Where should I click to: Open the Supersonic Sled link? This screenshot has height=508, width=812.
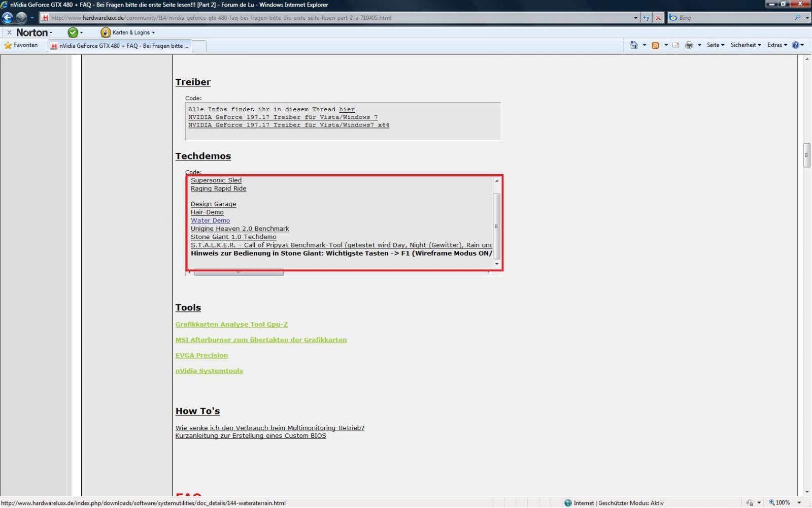(x=216, y=180)
